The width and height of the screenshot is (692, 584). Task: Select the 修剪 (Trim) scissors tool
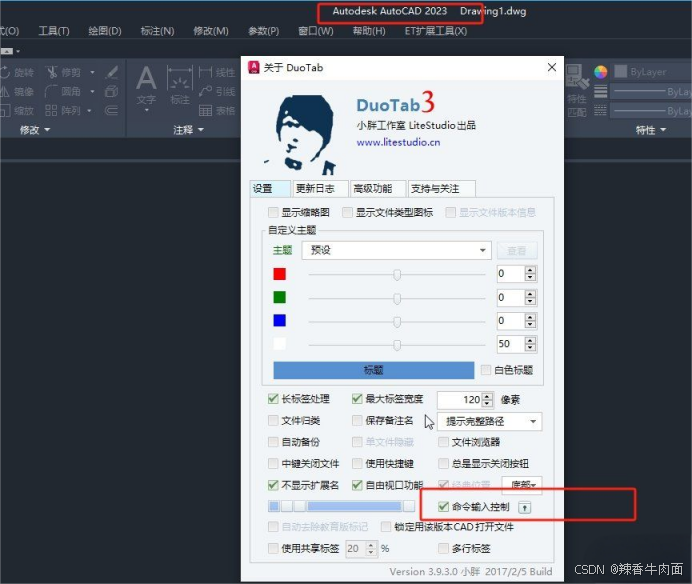[64, 72]
